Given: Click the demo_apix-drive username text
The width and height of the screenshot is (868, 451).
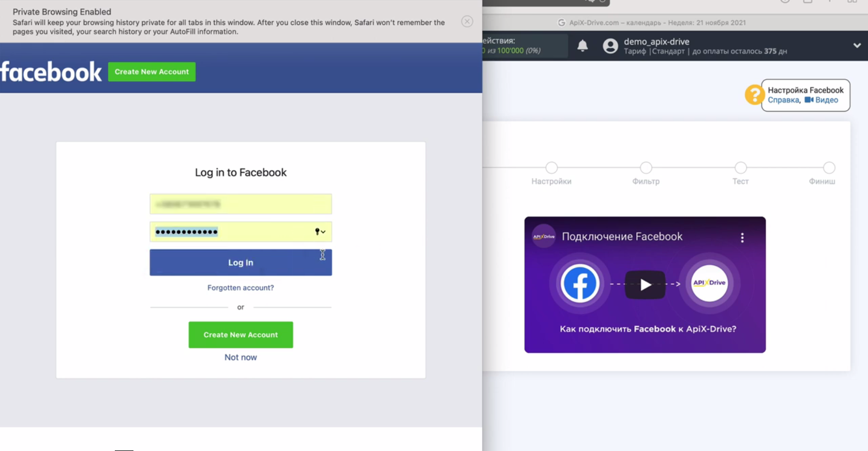Looking at the screenshot, I should click(656, 41).
